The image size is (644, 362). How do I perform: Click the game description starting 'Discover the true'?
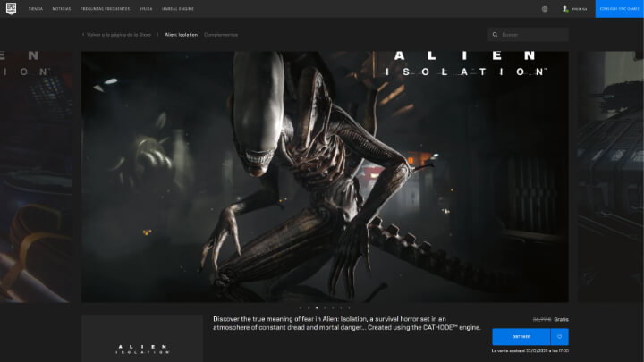347,324
